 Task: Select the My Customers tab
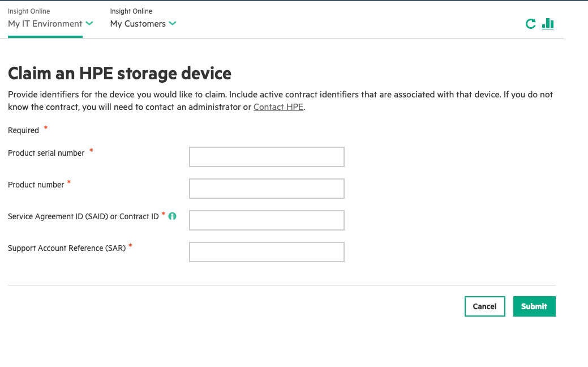point(138,24)
